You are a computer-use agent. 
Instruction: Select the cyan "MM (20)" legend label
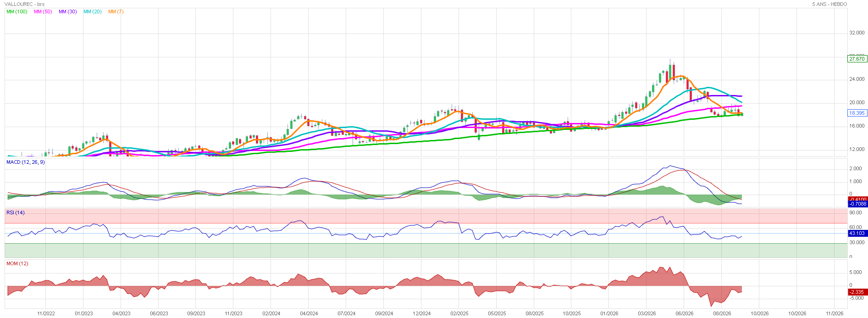click(93, 11)
